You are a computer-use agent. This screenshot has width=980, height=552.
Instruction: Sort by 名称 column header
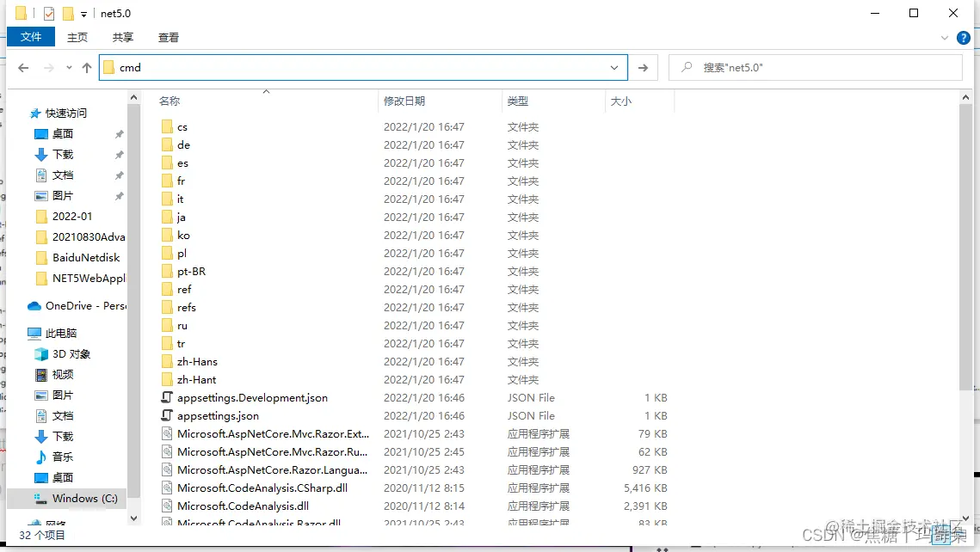169,101
